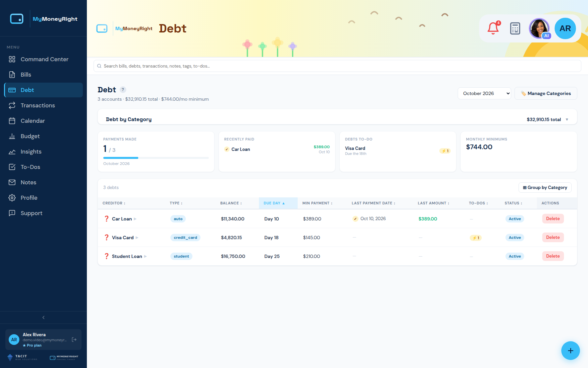Click the lightning badge in Debts To-Do card
This screenshot has width=588, height=368.
click(445, 151)
